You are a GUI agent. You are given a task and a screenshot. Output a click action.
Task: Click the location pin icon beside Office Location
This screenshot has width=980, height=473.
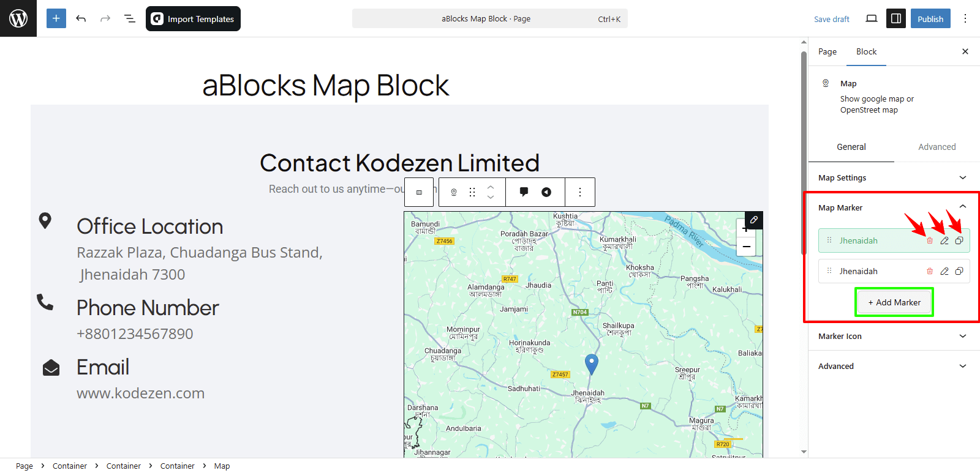point(45,221)
